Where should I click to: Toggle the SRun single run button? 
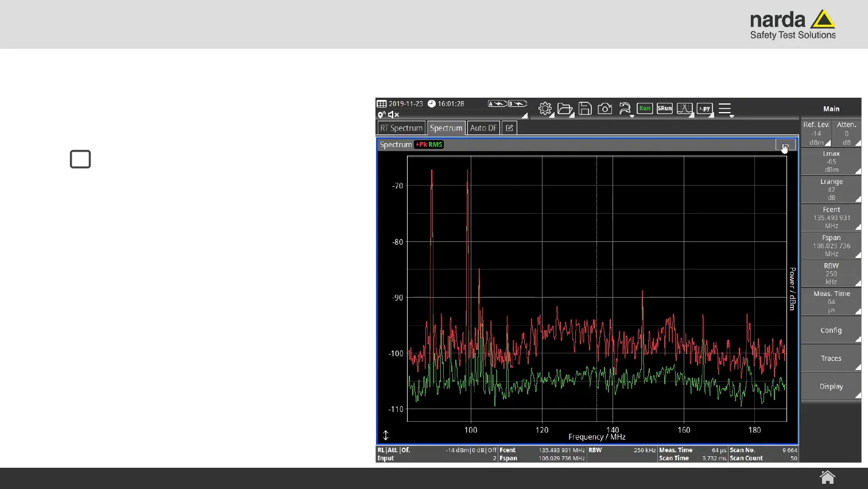coord(664,109)
